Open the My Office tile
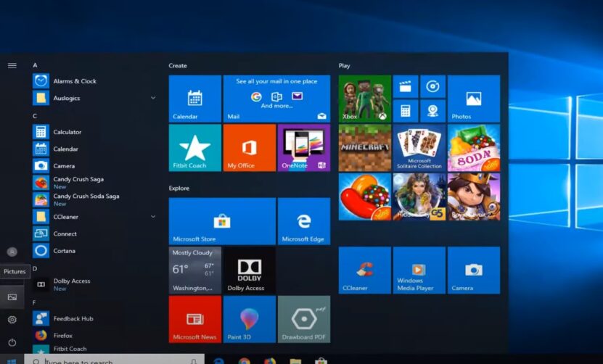Image resolution: width=603 pixels, height=364 pixels. point(250,148)
